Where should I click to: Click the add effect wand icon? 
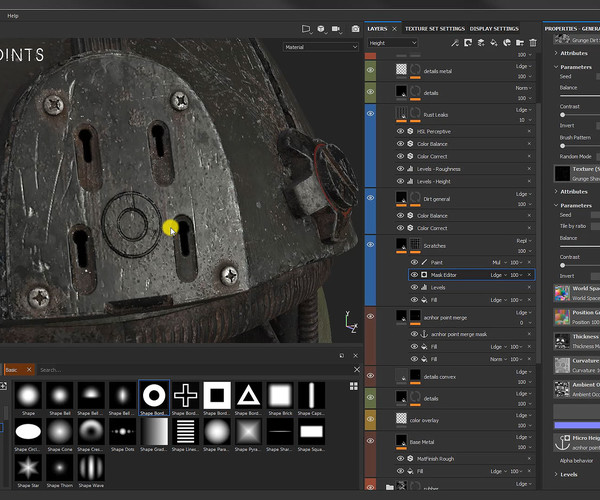(455, 43)
